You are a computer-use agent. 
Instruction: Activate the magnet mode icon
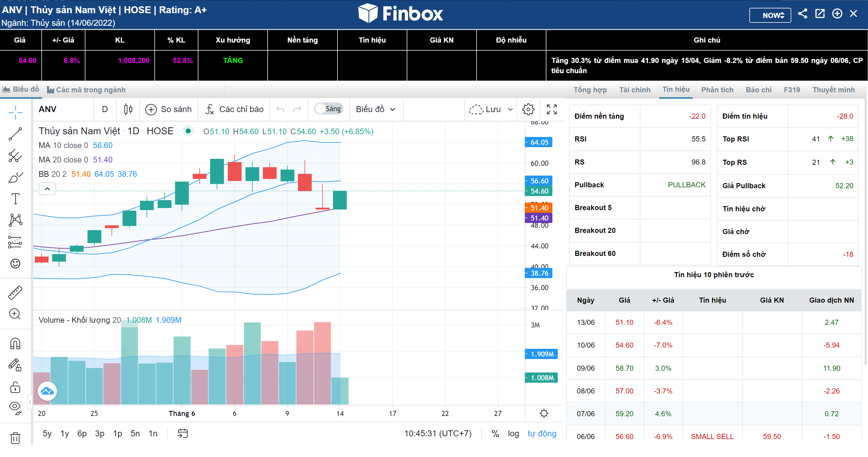point(15,344)
